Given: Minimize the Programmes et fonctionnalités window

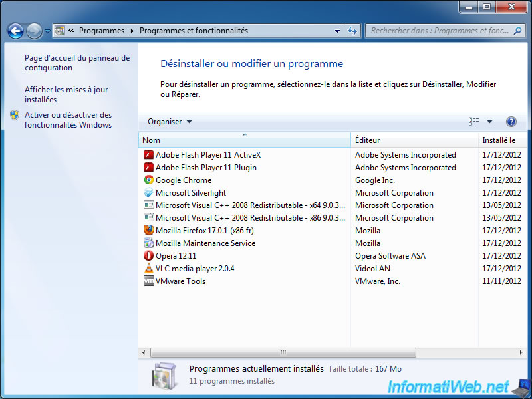Looking at the screenshot, I should tap(469, 7).
